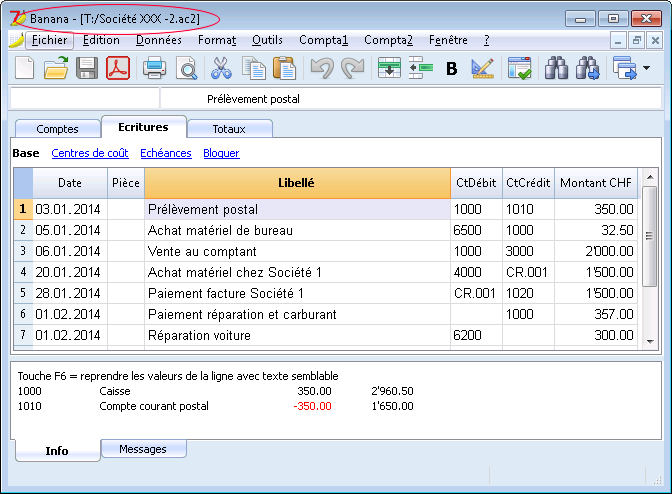Viewport: 672px width, 494px height.
Task: Open the Echéances view link
Action: click(166, 153)
